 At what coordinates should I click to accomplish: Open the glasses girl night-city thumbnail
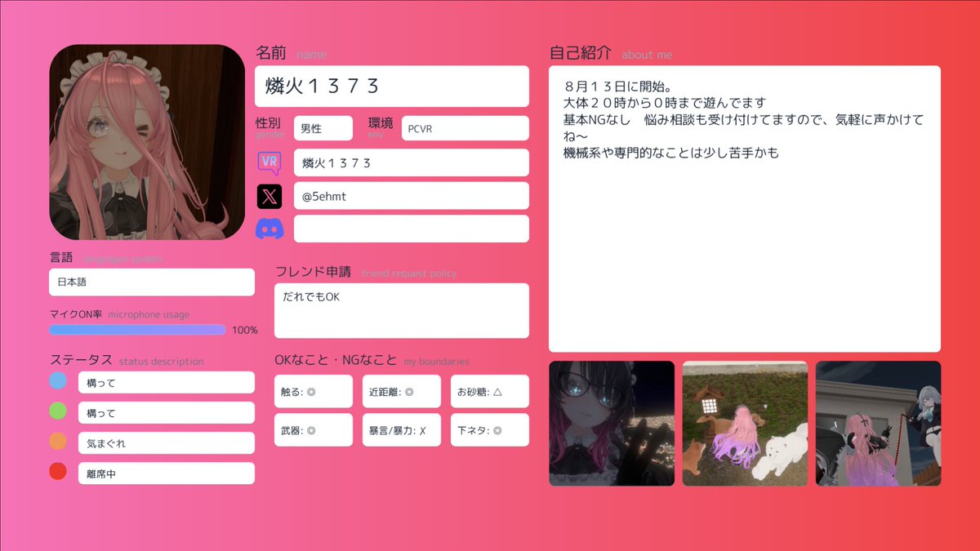612,424
